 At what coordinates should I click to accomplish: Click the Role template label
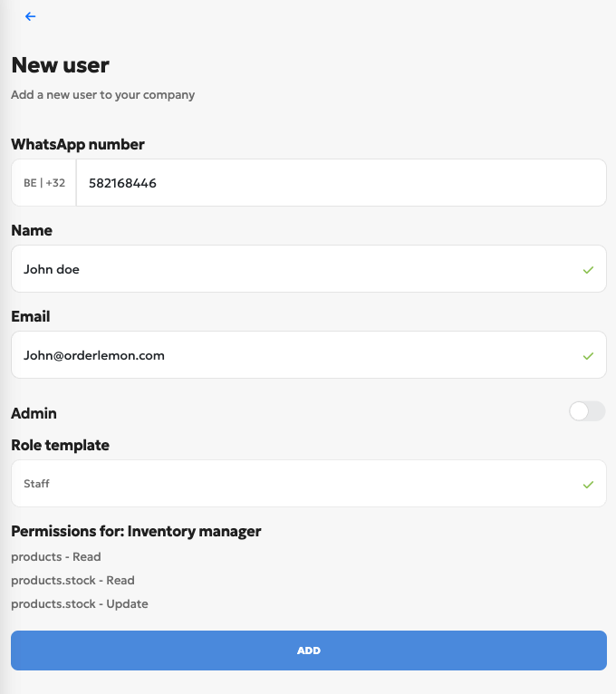click(60, 446)
